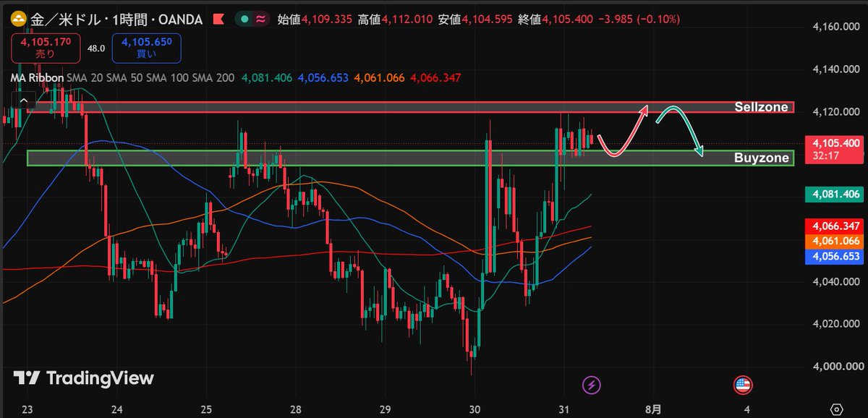The width and height of the screenshot is (868, 418).
Task: Click orange 4,061.066 price axis label
Action: (x=835, y=241)
